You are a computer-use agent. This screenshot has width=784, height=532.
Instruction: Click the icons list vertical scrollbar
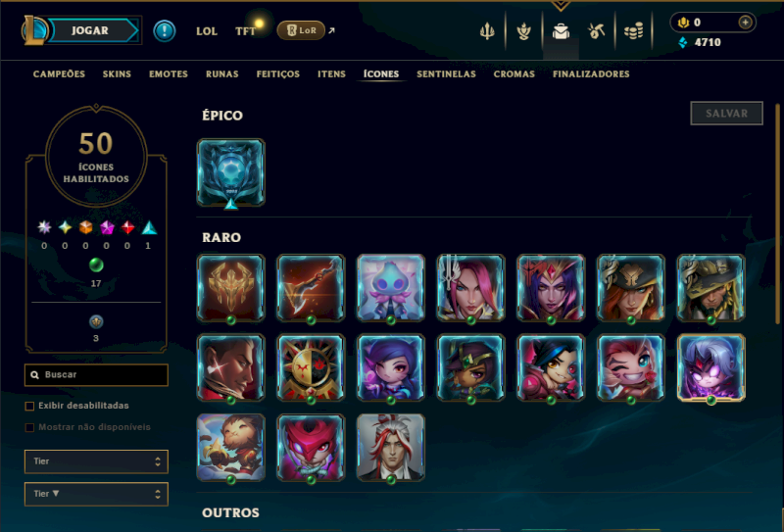pyautogui.click(x=777, y=214)
